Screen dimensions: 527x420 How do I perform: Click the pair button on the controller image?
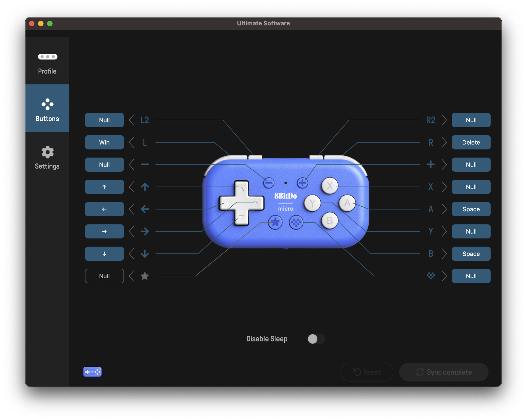point(296,223)
